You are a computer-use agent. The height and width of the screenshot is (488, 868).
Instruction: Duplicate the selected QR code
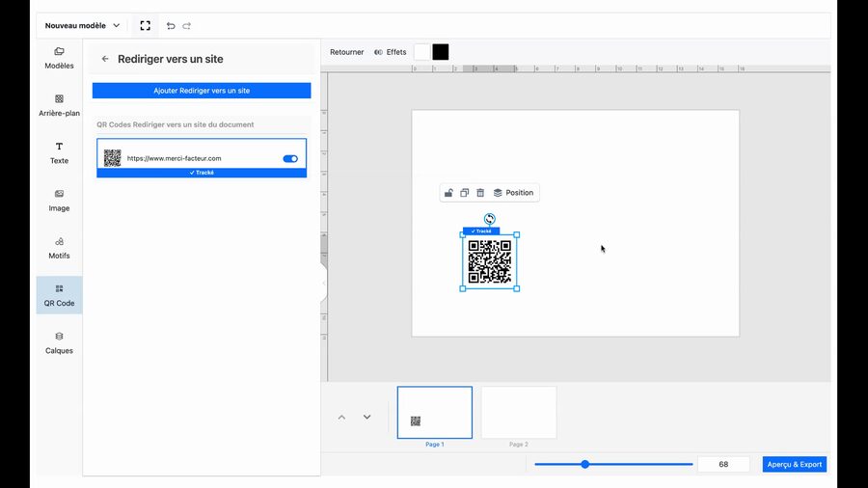[x=465, y=193]
